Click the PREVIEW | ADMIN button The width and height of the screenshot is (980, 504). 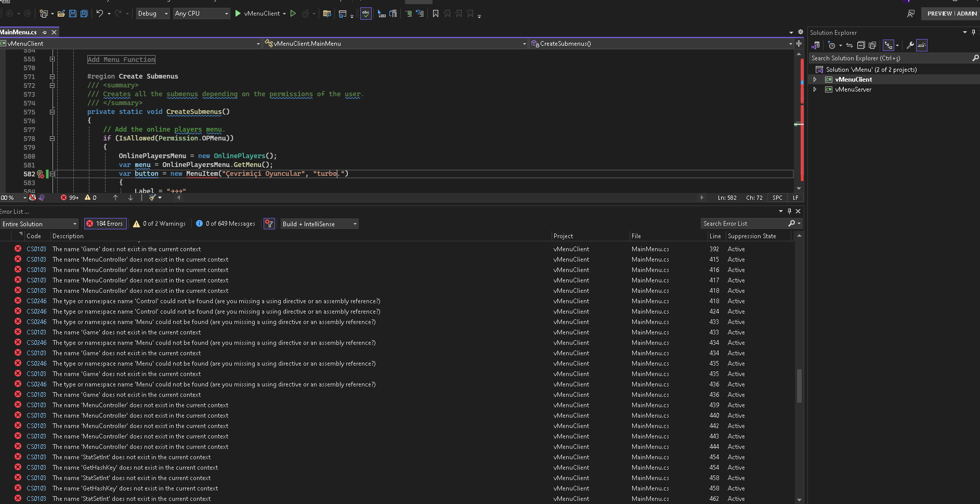click(x=951, y=14)
